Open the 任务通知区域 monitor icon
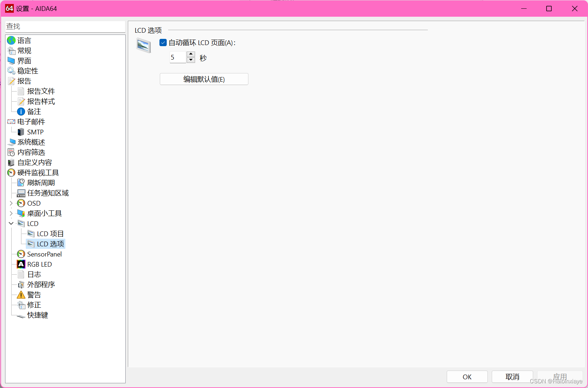Image resolution: width=588 pixels, height=388 pixels. coord(21,193)
